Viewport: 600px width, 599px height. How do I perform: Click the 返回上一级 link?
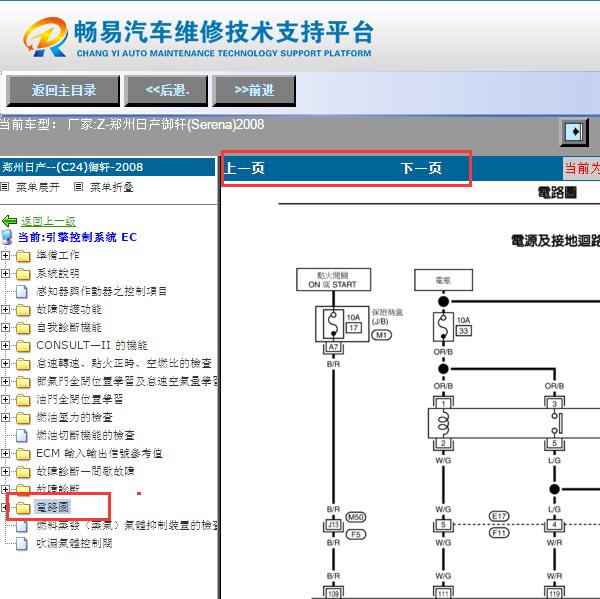[x=48, y=221]
